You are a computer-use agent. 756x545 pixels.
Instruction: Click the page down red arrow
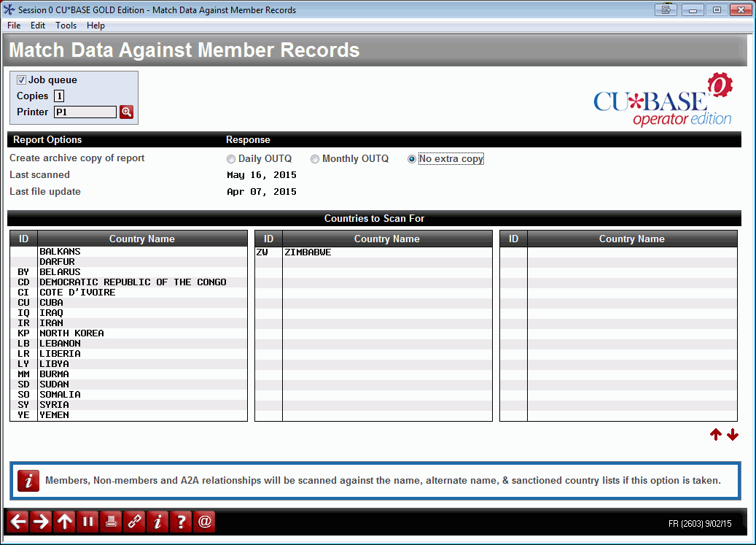point(733,435)
